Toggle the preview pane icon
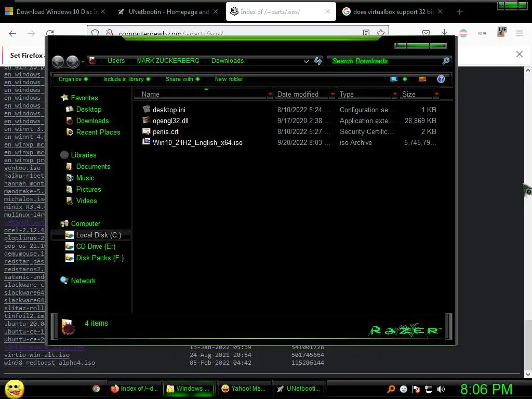The image size is (532, 399). [x=422, y=79]
